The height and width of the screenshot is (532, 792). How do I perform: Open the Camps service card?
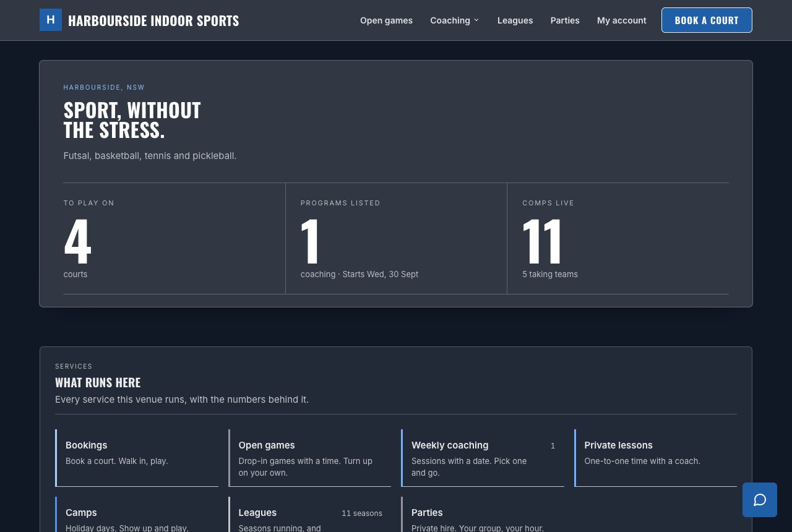click(x=137, y=515)
